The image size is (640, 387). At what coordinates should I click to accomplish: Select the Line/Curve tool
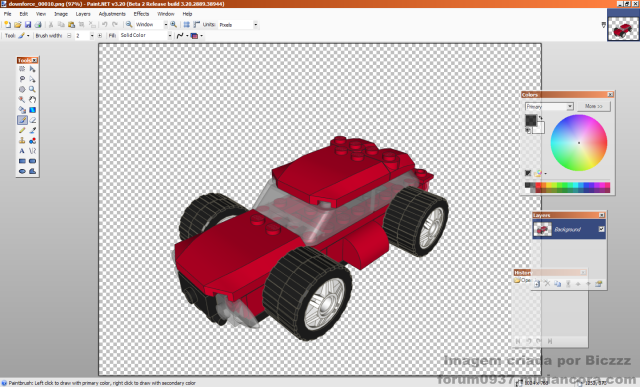click(x=32, y=151)
